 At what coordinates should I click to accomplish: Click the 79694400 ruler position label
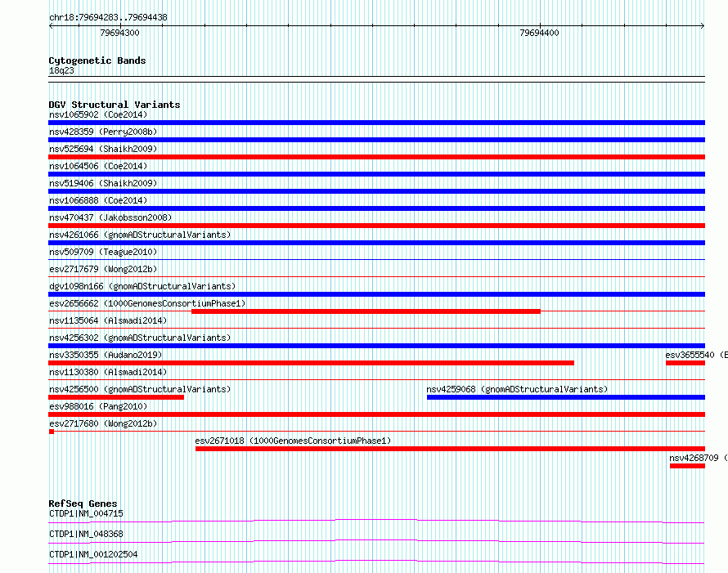(x=540, y=33)
